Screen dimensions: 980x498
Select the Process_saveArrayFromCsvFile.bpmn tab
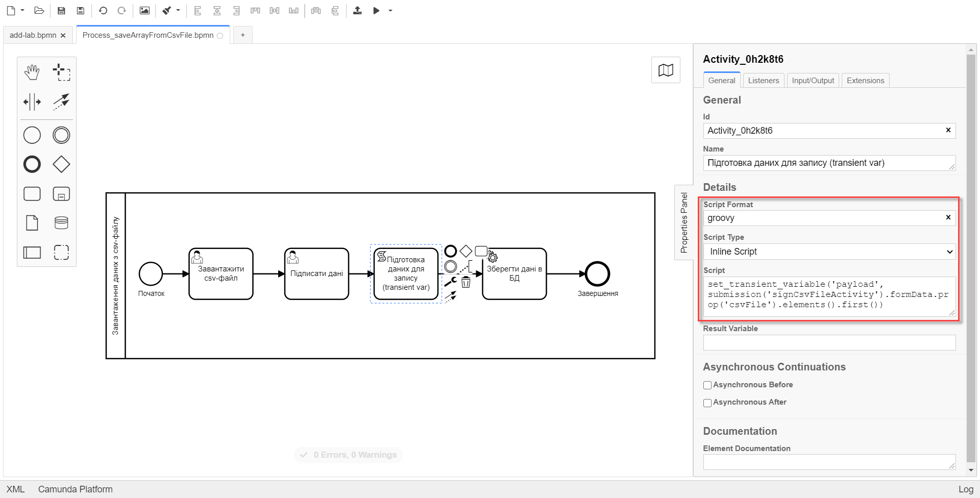(x=148, y=35)
